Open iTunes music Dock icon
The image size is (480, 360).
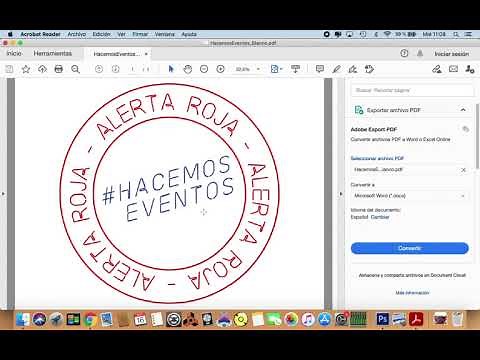308,319
